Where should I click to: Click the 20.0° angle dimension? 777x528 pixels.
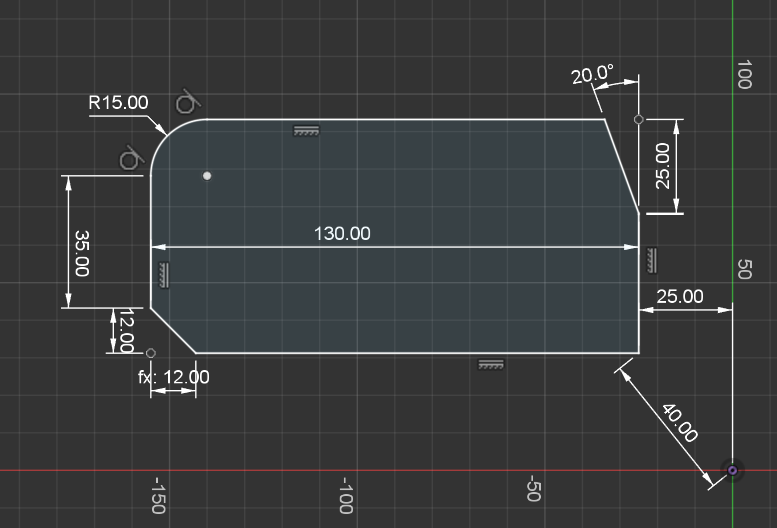coord(592,75)
